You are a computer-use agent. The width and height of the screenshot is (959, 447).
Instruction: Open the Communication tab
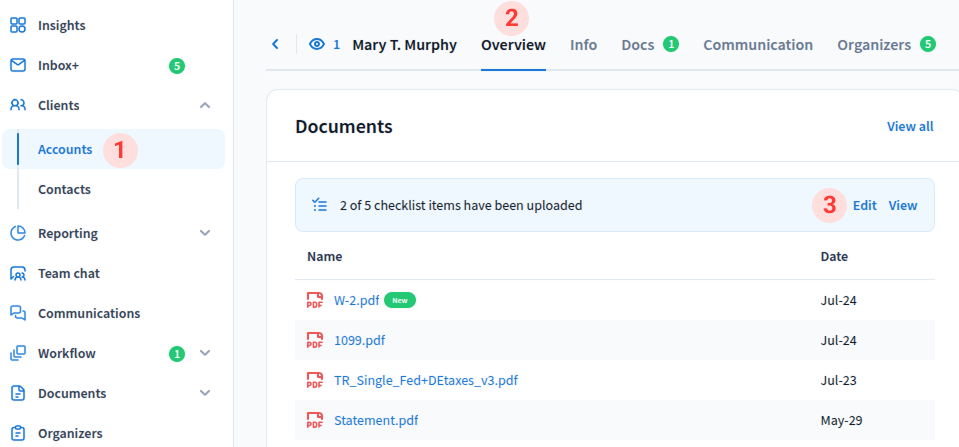[757, 45]
